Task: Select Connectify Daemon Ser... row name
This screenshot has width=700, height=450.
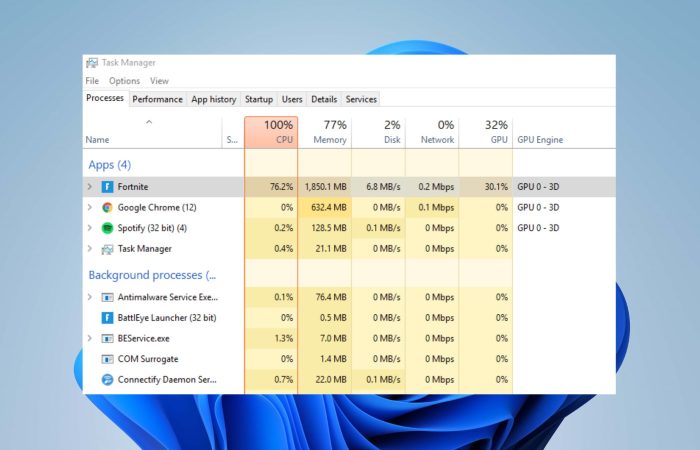Action: 167,379
